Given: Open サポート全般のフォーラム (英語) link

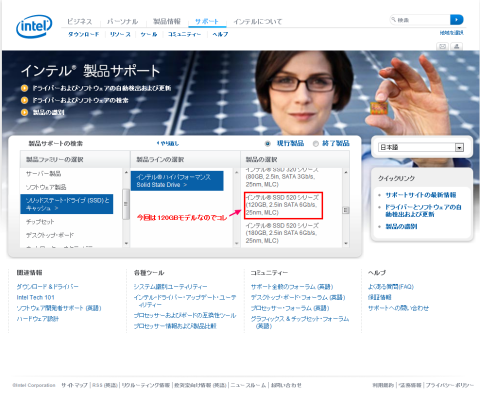Looking at the screenshot, I should tap(292, 287).
